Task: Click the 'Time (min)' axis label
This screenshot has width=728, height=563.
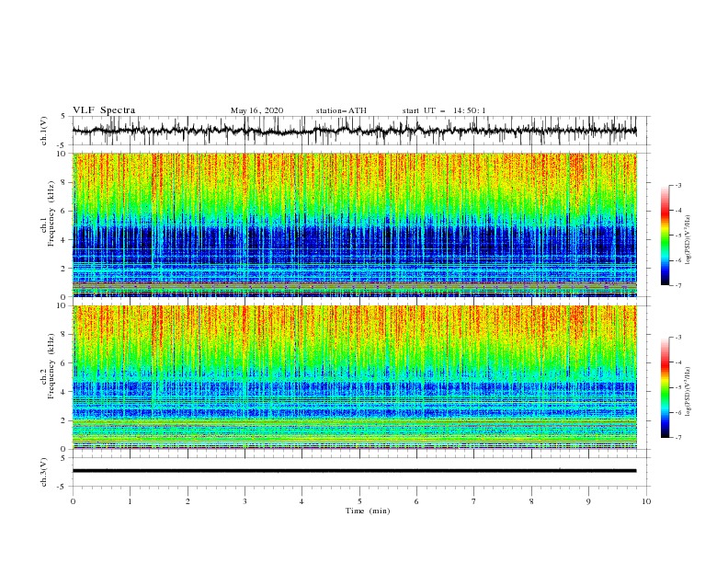Action: (368, 511)
